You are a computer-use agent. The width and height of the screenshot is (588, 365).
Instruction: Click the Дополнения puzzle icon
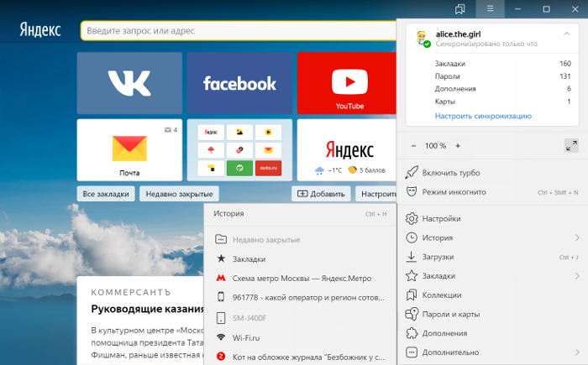pyautogui.click(x=412, y=333)
